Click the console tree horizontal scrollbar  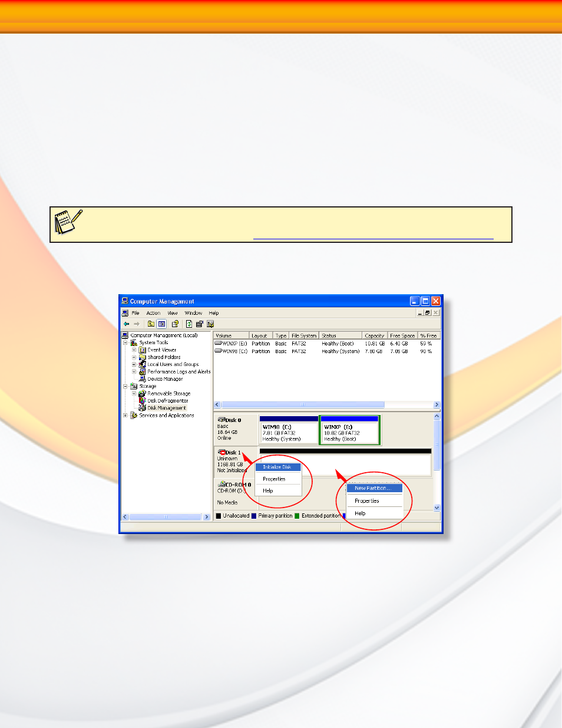click(166, 517)
